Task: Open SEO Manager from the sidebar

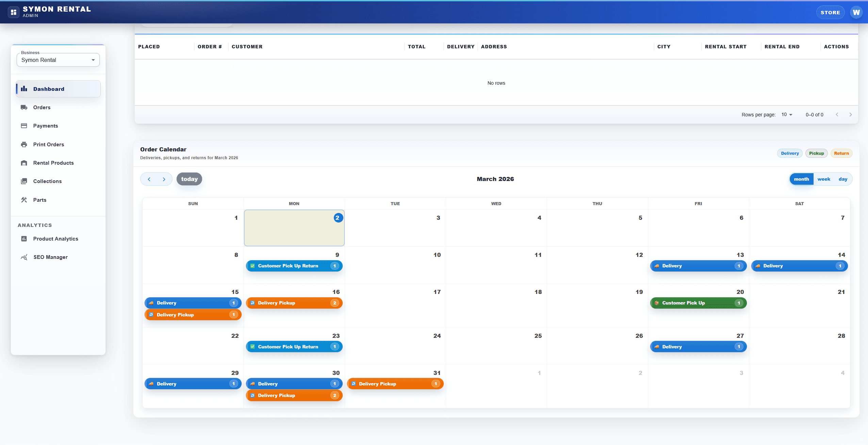Action: click(50, 257)
